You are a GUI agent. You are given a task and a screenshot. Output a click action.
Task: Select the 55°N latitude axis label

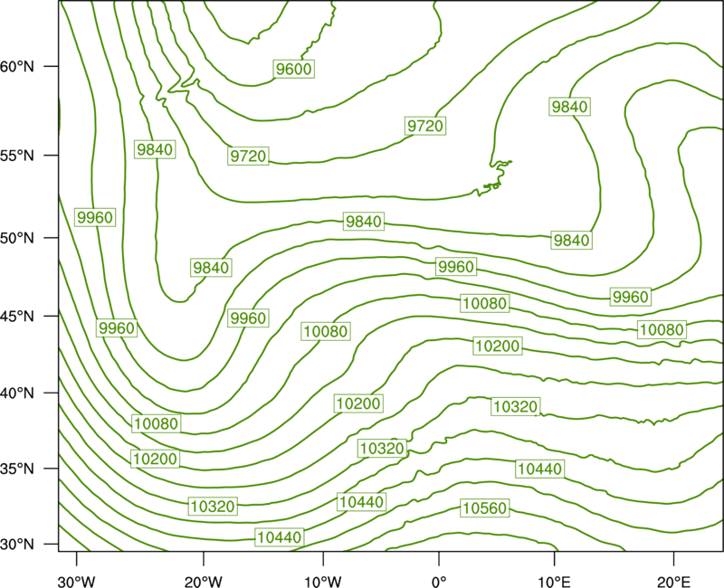17,156
